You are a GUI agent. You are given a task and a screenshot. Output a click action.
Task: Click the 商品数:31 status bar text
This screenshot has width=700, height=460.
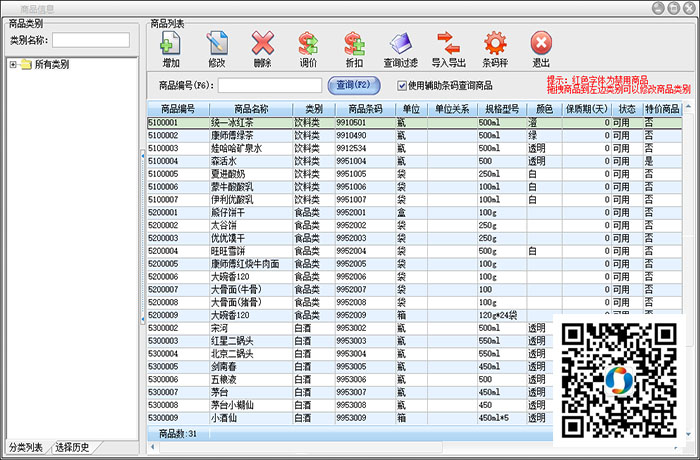[x=178, y=434]
